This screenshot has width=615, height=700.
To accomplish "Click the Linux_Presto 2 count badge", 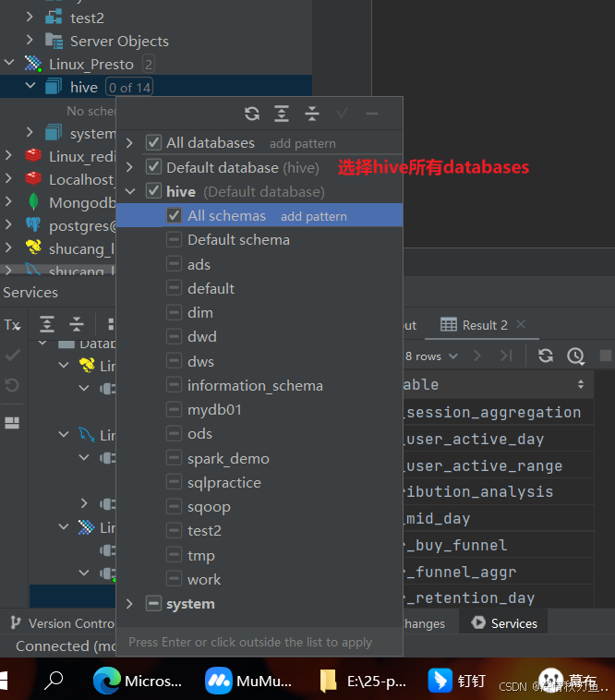I will [x=149, y=65].
